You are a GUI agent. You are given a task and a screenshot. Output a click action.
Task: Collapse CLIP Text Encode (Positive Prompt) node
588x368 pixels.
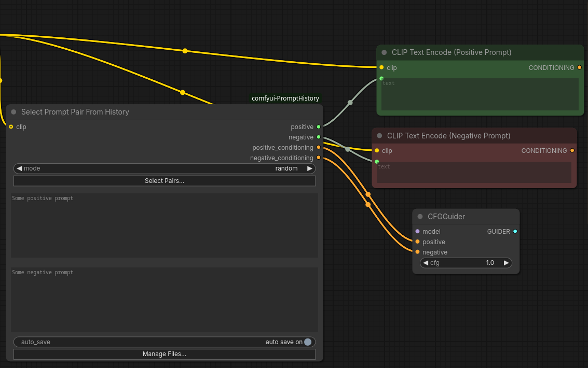tap(384, 52)
